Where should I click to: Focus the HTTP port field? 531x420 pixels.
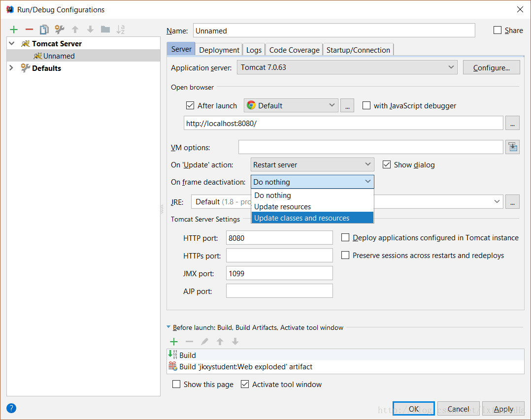[x=279, y=238]
